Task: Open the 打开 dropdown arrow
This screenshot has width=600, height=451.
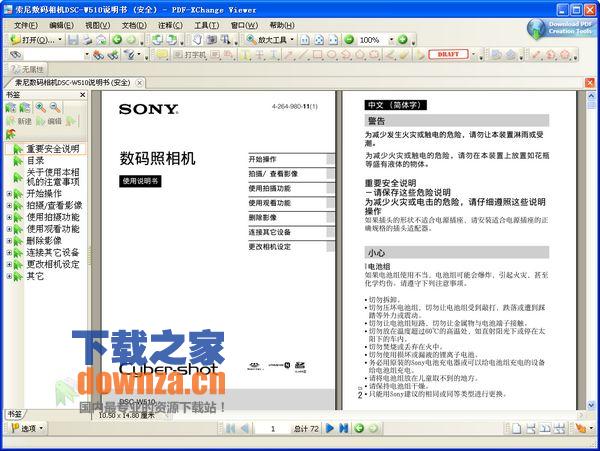Action: pyautogui.click(x=60, y=40)
